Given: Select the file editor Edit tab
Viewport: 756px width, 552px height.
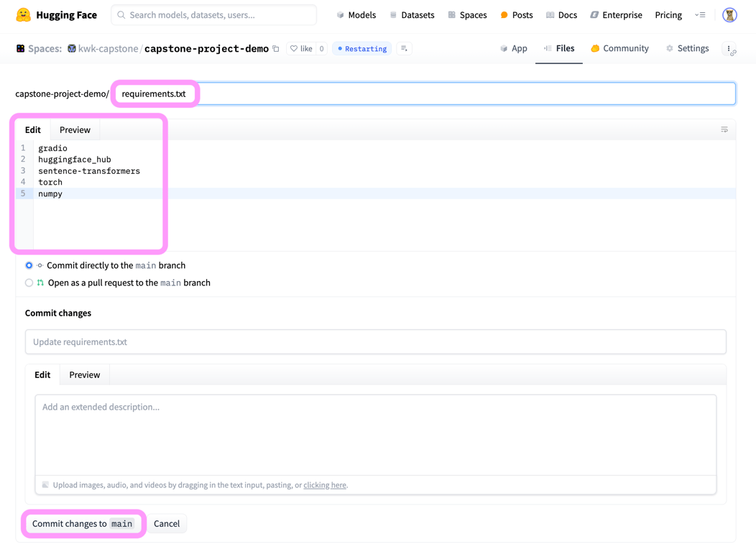Looking at the screenshot, I should pyautogui.click(x=33, y=129).
